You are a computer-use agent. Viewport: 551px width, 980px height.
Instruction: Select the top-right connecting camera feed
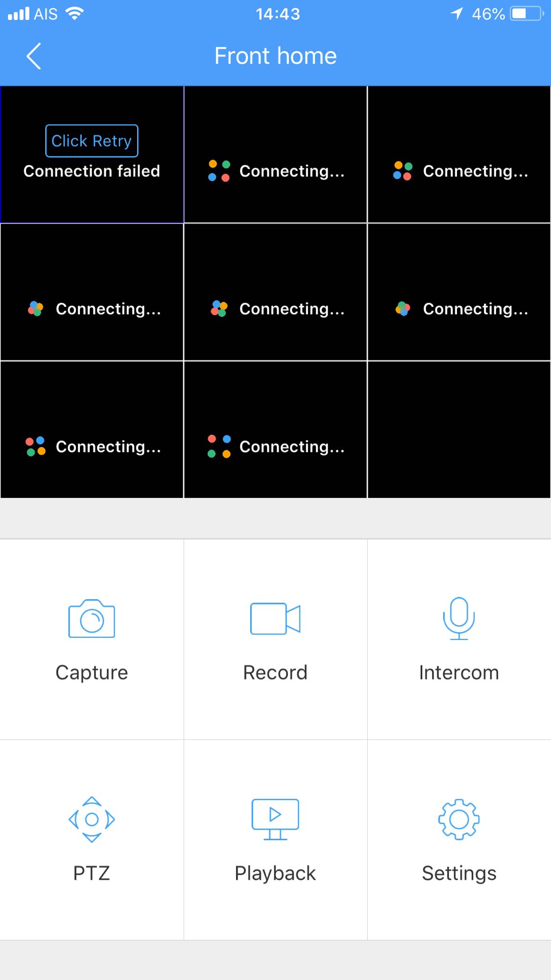coord(459,154)
